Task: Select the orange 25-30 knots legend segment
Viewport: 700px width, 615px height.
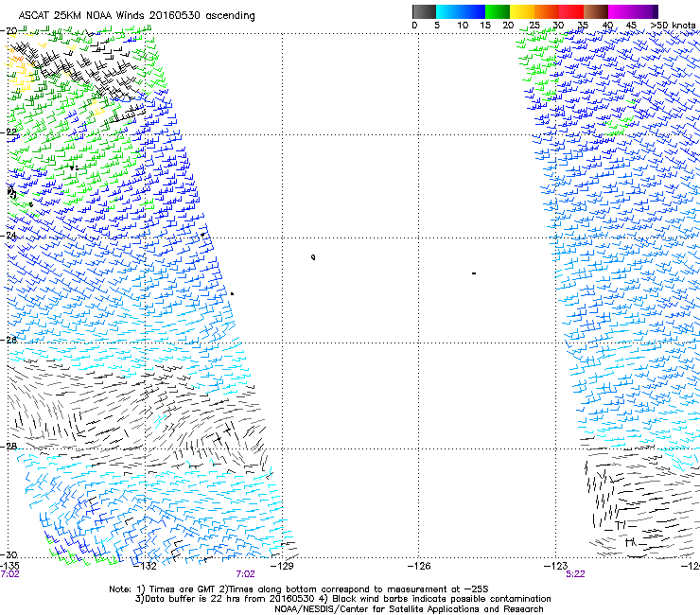Action: click(x=547, y=11)
